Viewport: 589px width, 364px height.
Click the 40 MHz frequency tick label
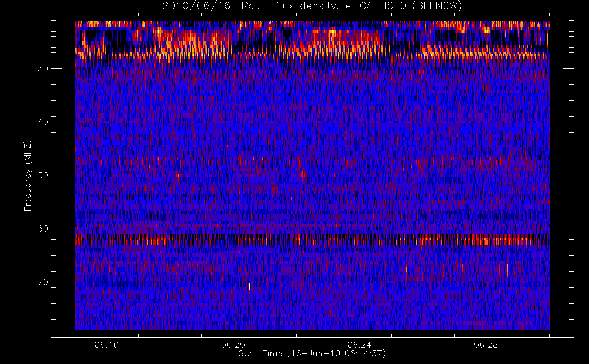[43, 122]
